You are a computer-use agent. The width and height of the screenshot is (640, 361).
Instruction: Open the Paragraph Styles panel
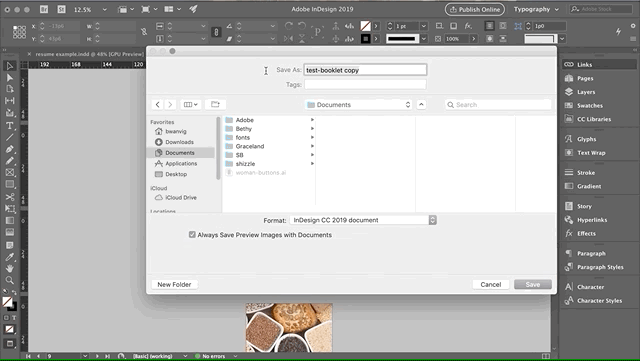point(599,267)
